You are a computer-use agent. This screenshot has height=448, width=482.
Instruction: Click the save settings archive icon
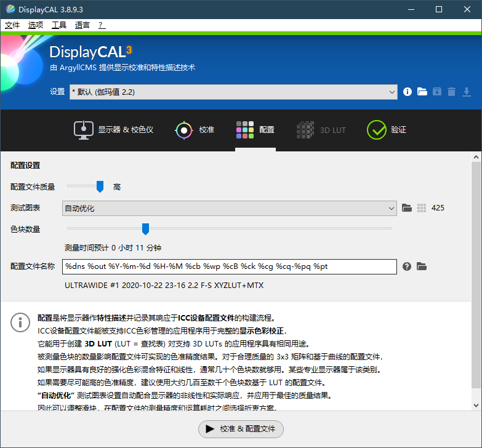click(437, 92)
